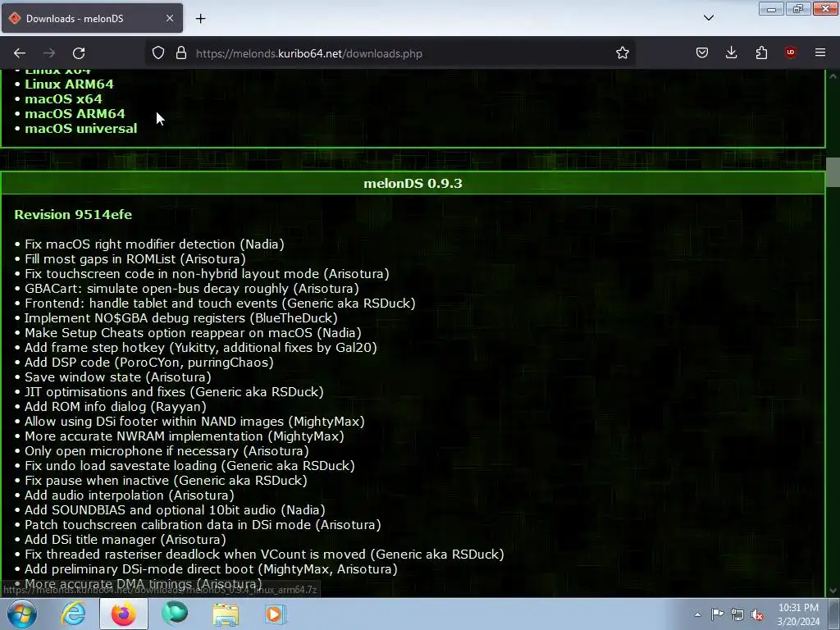Download the macOS x64 build
The image size is (840, 630).
[x=63, y=99]
